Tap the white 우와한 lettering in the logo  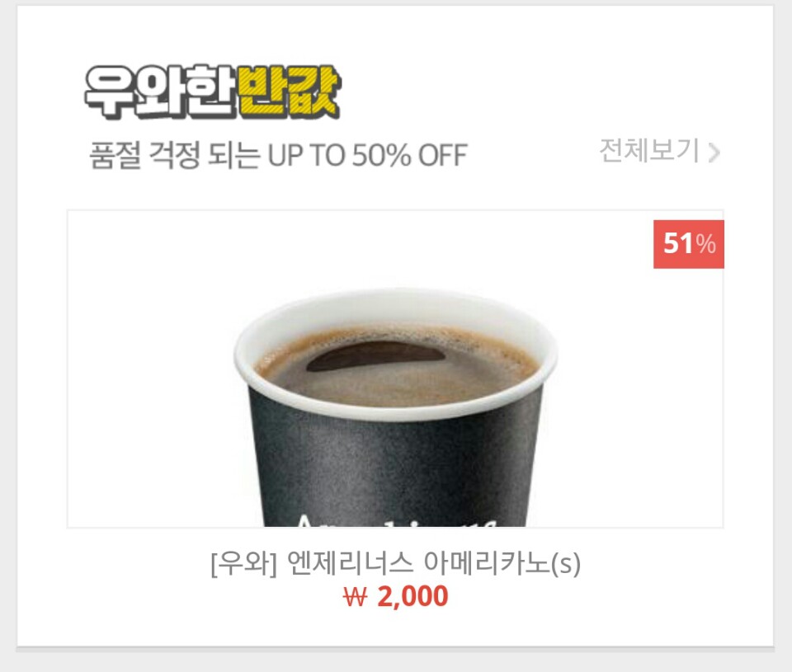click(x=159, y=92)
